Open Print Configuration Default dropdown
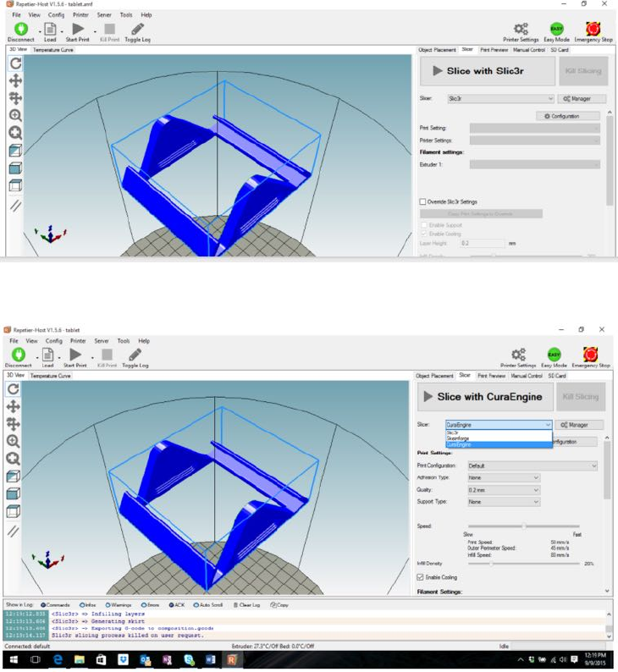Image resolution: width=618 pixels, height=672 pixels. (532, 465)
